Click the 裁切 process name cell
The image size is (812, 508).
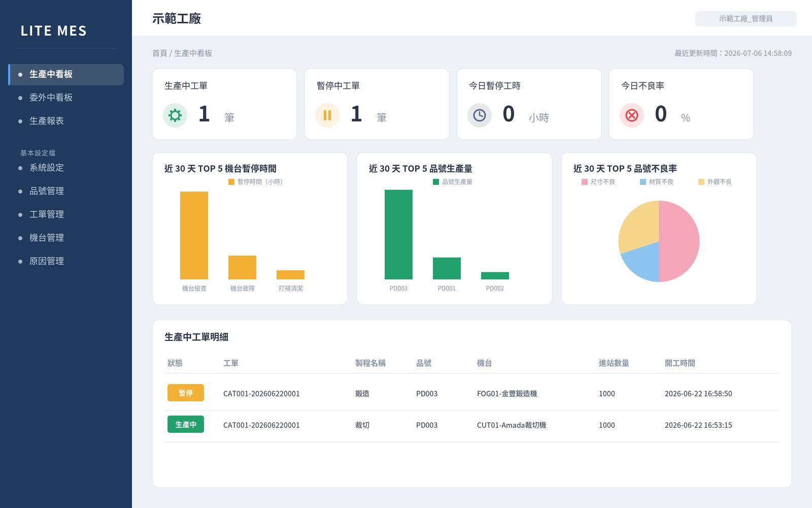[x=362, y=425]
